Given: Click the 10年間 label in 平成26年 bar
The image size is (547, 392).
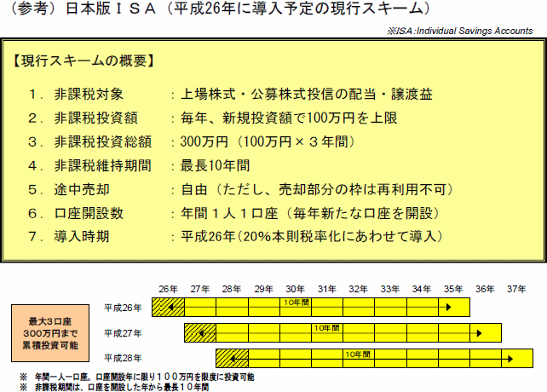Looking at the screenshot, I should tap(297, 303).
